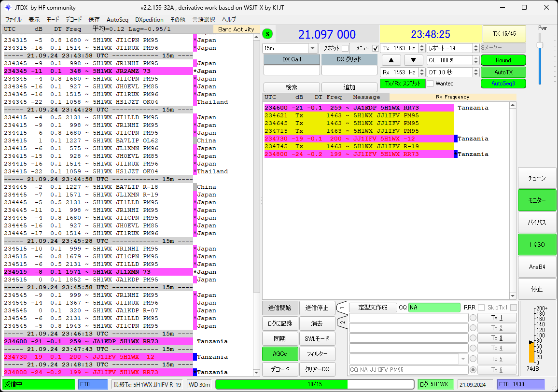Click the 定型文作成 button
The height and width of the screenshot is (392, 558).
(x=373, y=307)
